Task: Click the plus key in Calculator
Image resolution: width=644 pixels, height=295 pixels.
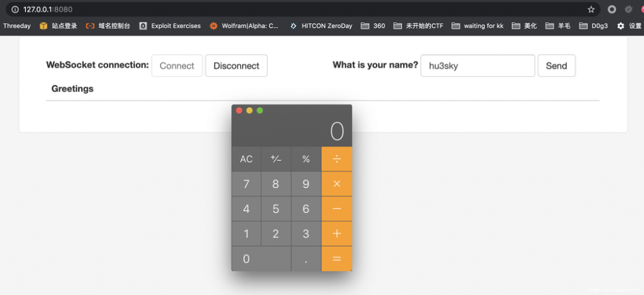Action: 337,233
